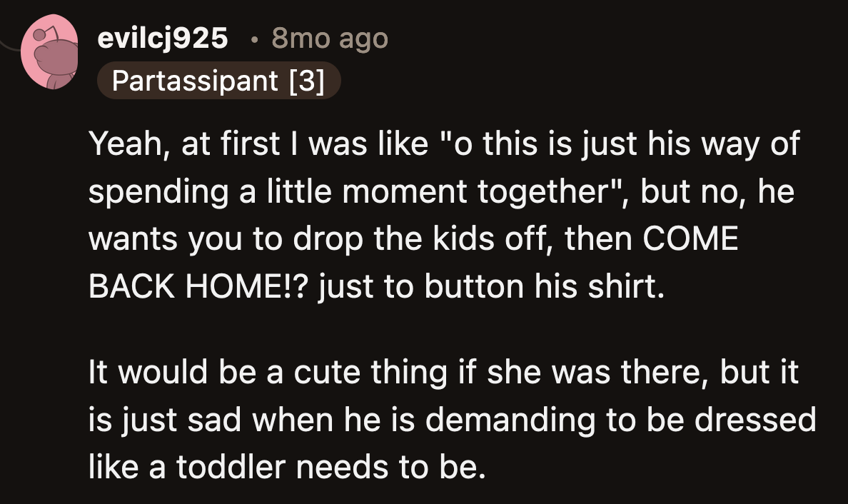Select the 'Partassipant [3]' flair badge

coord(218,81)
